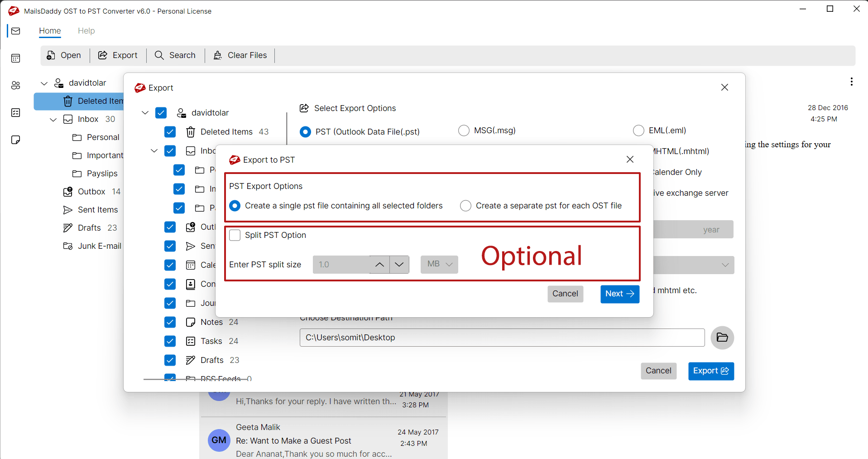This screenshot has width=868, height=459.
Task: Collapse Inbox node in Export tree
Action: [154, 151]
